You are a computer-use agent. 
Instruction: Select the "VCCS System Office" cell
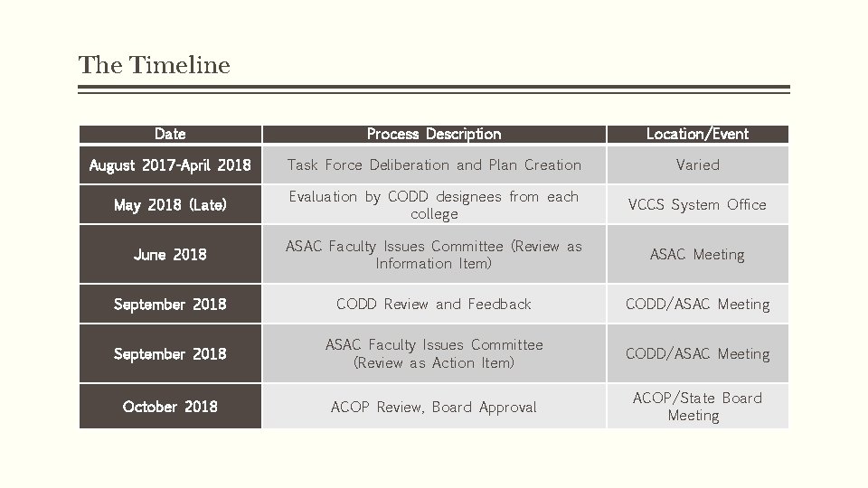coord(697,205)
